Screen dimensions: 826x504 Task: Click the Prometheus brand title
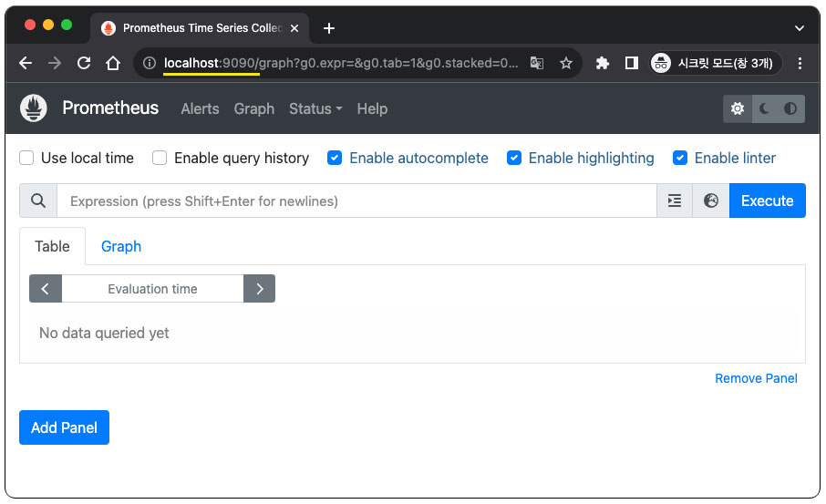coord(110,108)
